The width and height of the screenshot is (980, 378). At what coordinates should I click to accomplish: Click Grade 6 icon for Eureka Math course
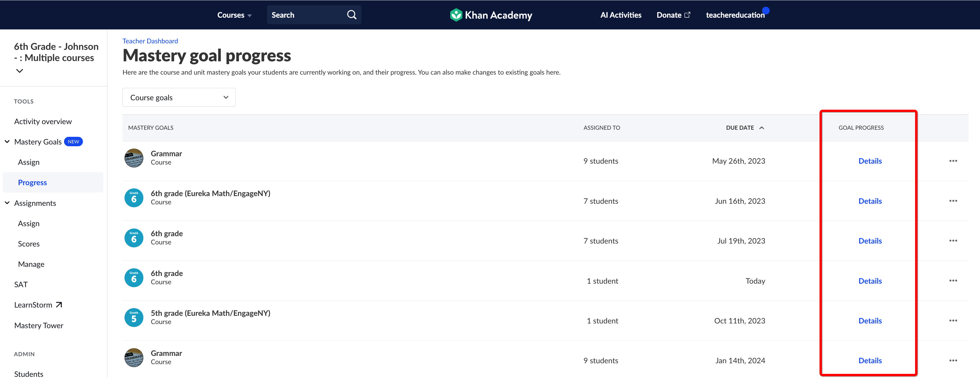pyautogui.click(x=134, y=198)
